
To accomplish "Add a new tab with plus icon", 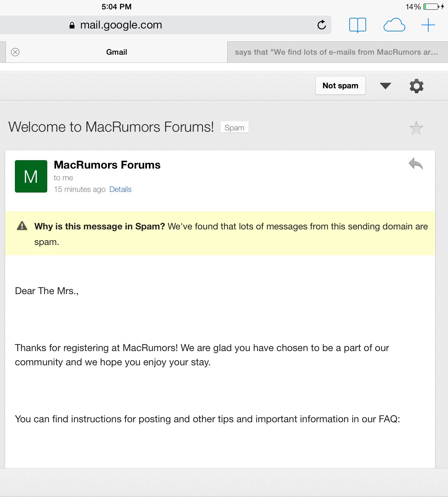I will pyautogui.click(x=428, y=25).
